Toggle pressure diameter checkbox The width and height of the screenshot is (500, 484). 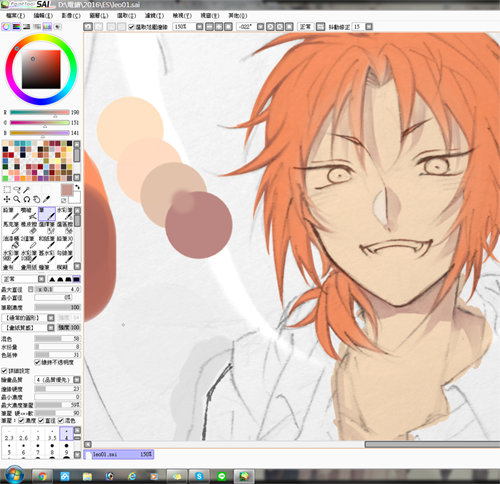point(41,421)
